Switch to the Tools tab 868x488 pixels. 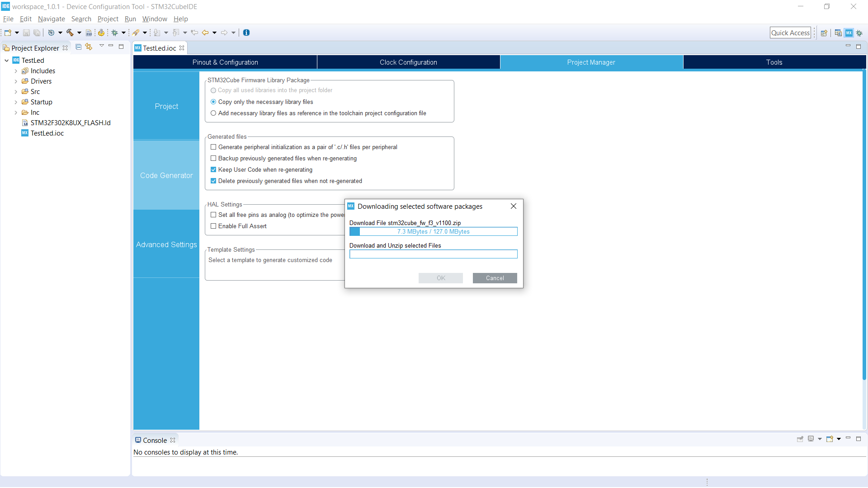pyautogui.click(x=774, y=62)
